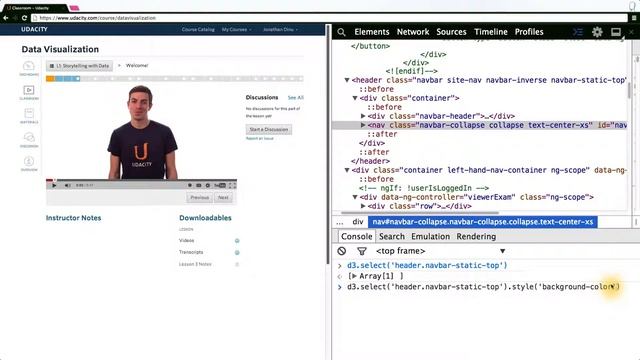This screenshot has width=640, height=360.
Task: Collapse the left-hand-nav-container div node
Action: pyautogui.click(x=347, y=170)
